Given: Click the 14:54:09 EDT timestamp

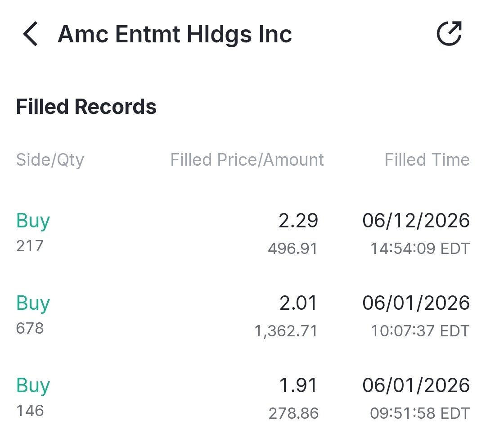Looking at the screenshot, I should [420, 249].
